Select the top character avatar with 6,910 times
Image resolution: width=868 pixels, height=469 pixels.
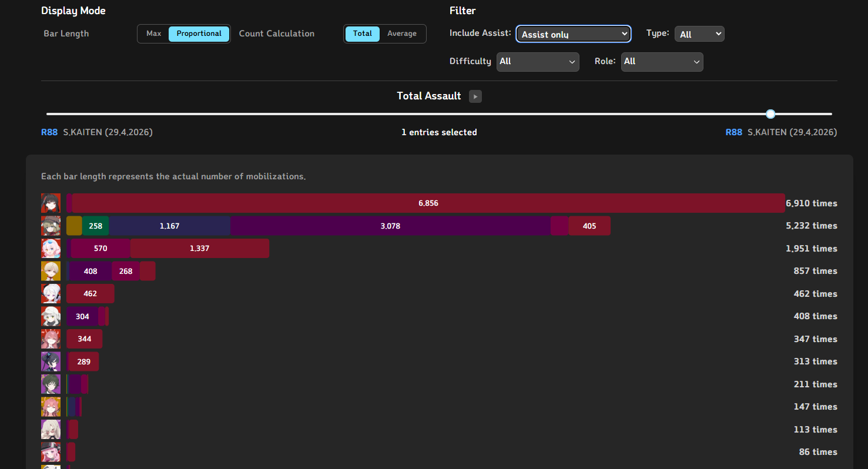click(51, 203)
